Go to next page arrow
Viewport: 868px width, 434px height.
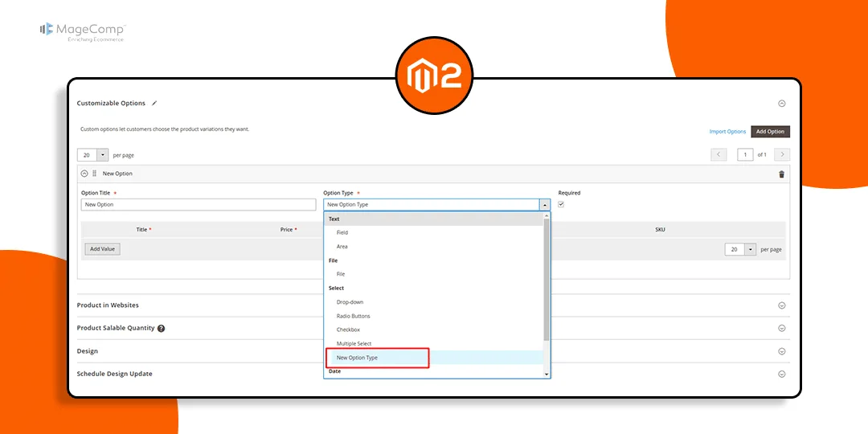(782, 155)
